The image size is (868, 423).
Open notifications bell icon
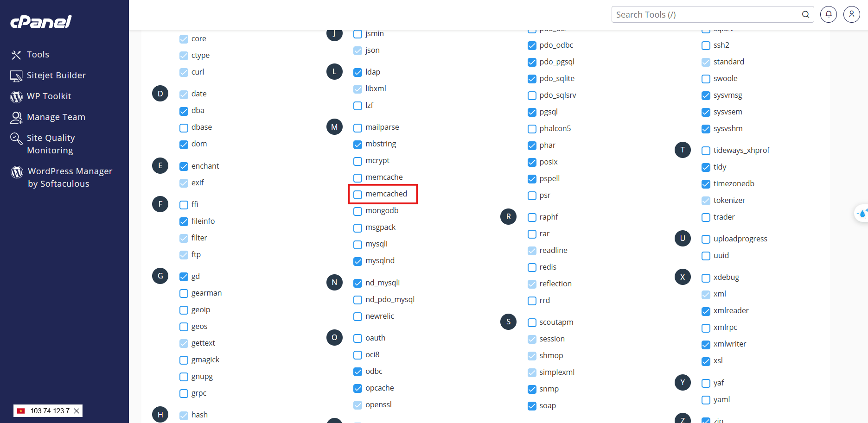pyautogui.click(x=829, y=14)
